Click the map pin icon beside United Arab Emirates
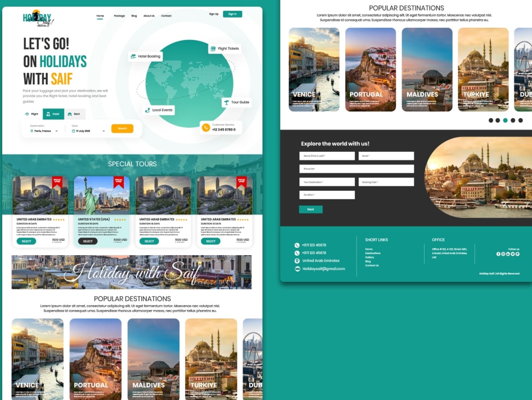Image resolution: width=532 pixels, height=400 pixels. point(297,261)
